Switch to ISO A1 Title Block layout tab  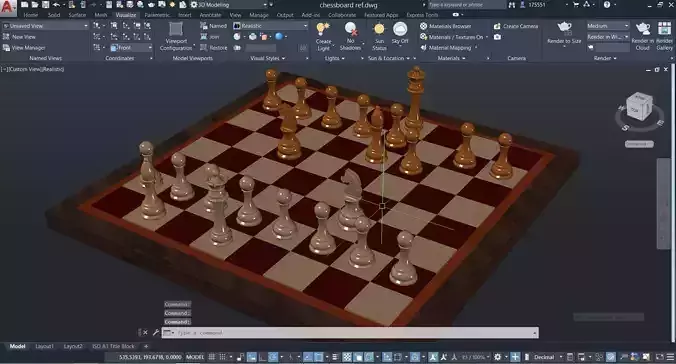click(113, 346)
